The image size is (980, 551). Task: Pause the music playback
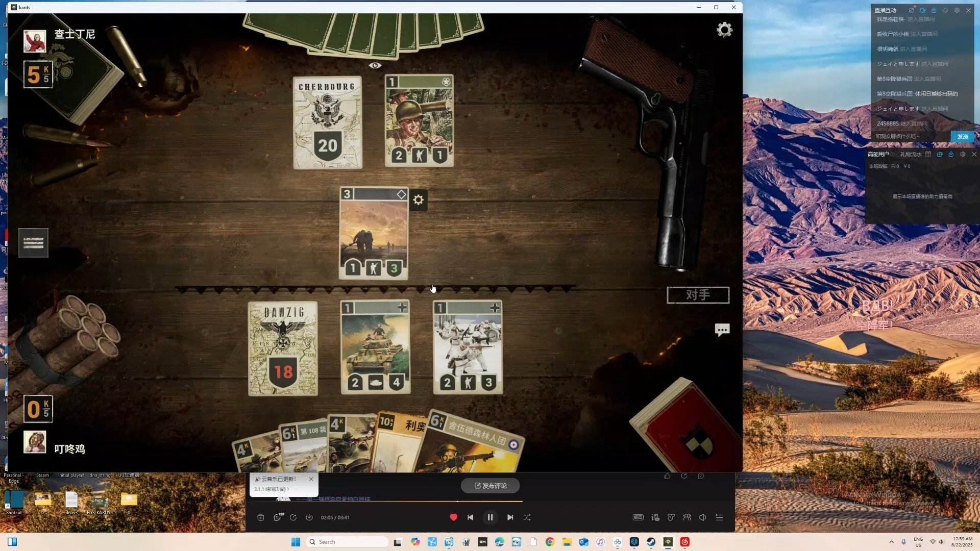coord(490,517)
